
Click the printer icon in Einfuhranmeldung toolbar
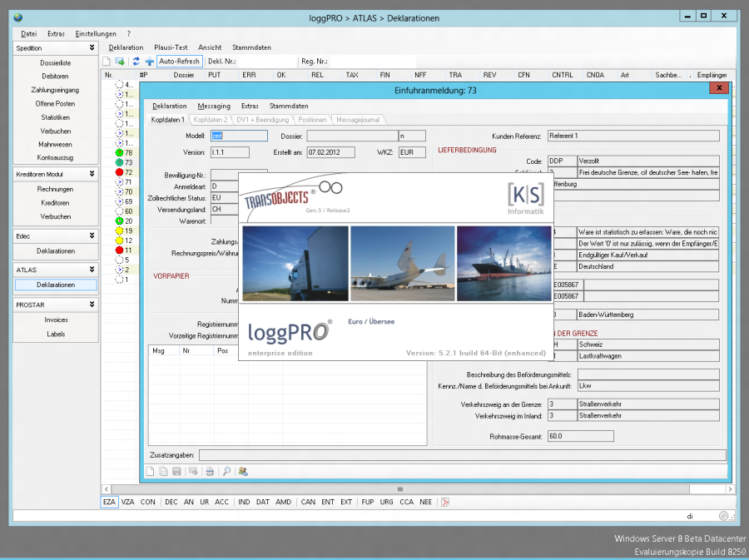coord(210,471)
